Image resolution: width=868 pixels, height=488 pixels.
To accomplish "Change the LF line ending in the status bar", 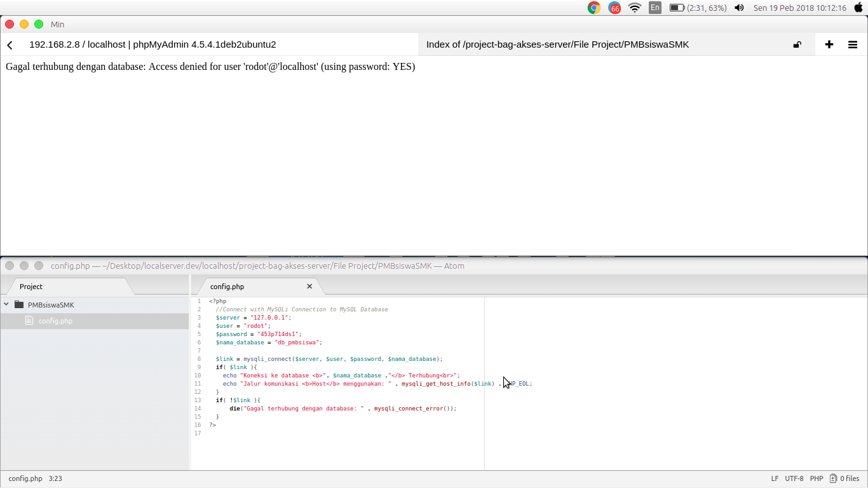I will 775,478.
